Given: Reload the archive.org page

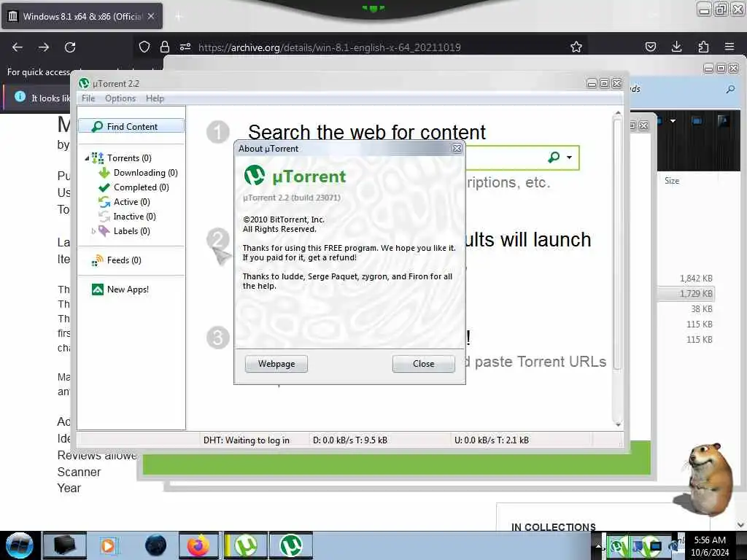Looking at the screenshot, I should tap(70, 47).
